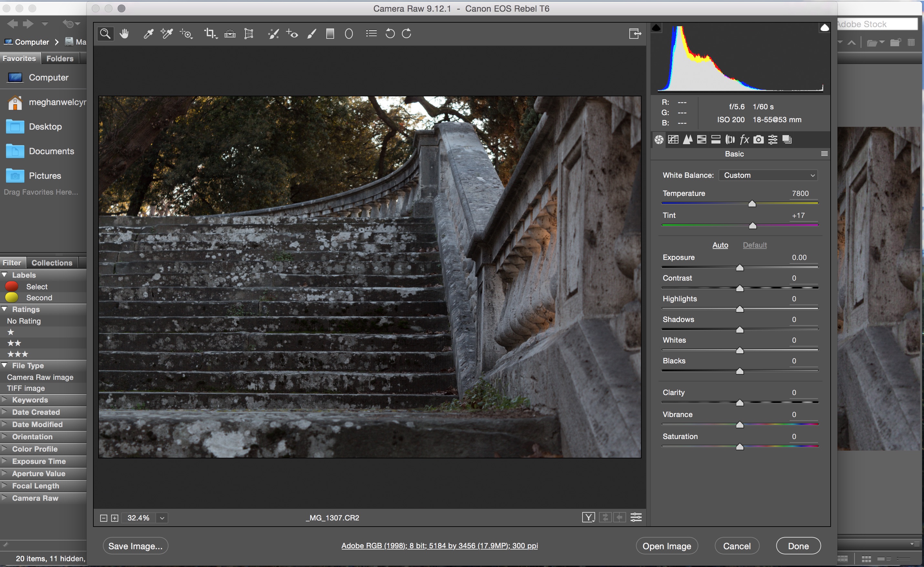Select the White Balance eyedropper tool
Image resolution: width=924 pixels, height=567 pixels.
click(x=149, y=33)
